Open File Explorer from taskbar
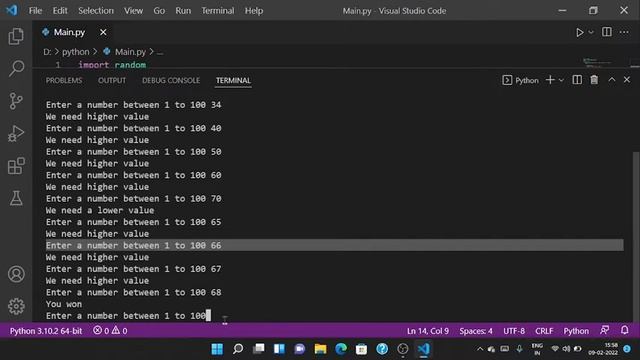 pos(320,349)
